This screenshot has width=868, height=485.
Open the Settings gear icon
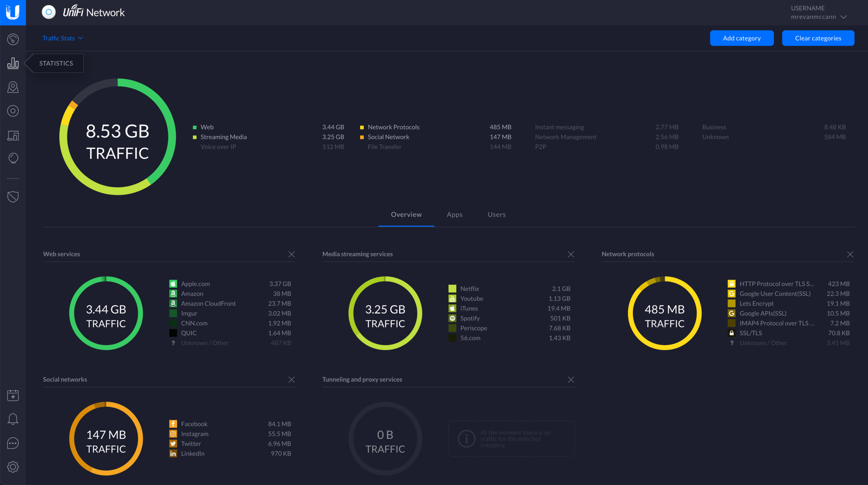pyautogui.click(x=13, y=467)
